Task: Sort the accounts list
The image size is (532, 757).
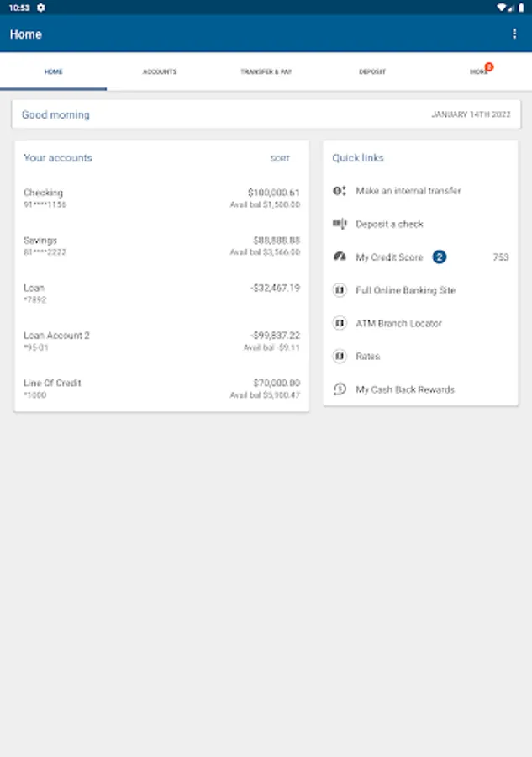Action: [x=280, y=158]
